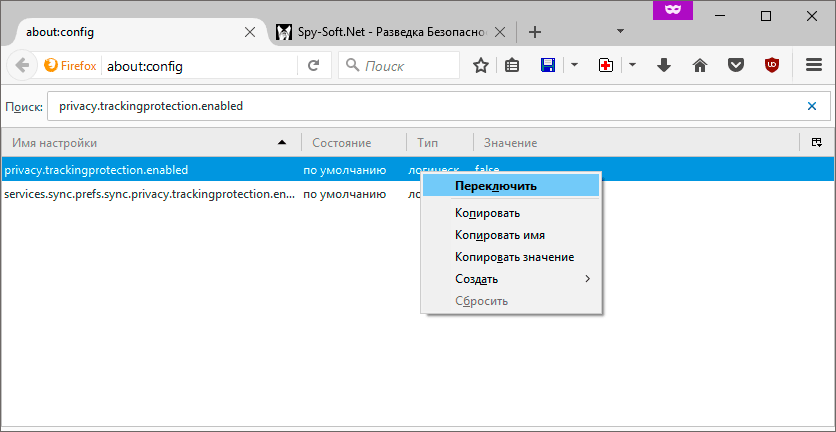Go to the Home page icon

[700, 66]
